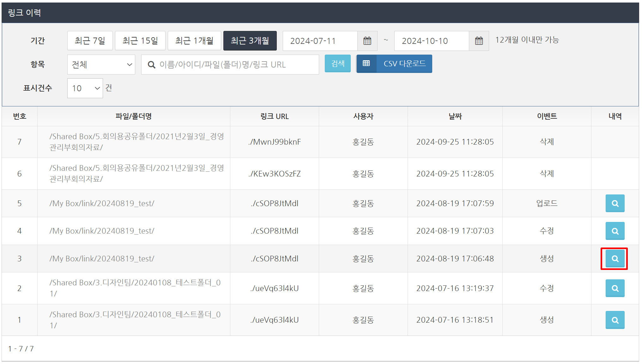Select the 최근 7일 period

point(90,41)
